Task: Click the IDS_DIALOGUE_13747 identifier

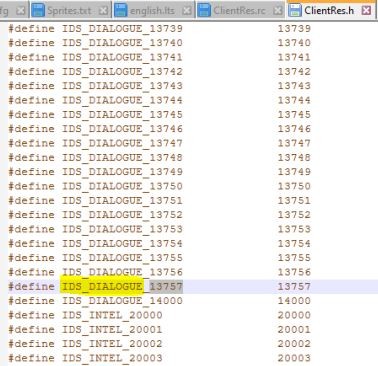Action: [x=122, y=143]
